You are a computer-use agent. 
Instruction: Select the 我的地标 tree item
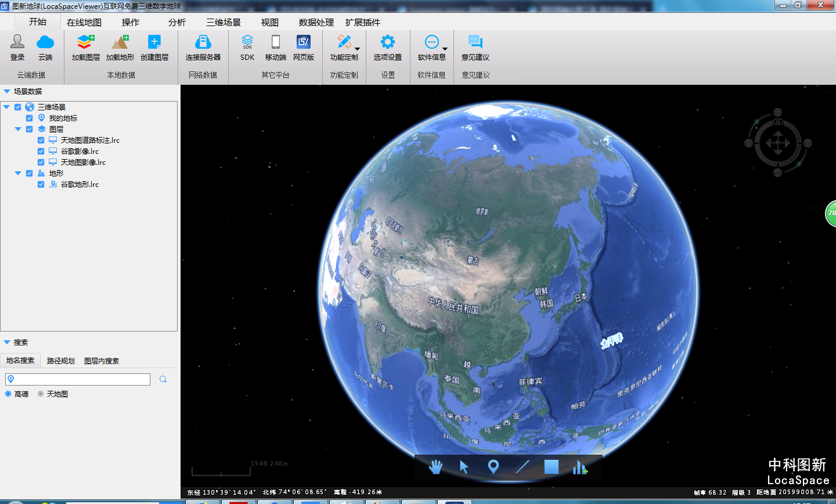pyautogui.click(x=63, y=118)
